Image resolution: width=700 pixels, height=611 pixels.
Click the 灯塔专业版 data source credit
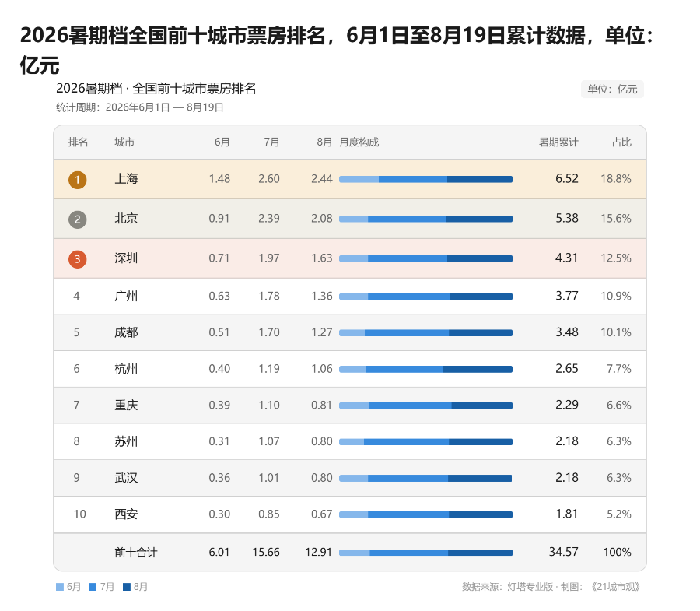[x=530, y=587]
